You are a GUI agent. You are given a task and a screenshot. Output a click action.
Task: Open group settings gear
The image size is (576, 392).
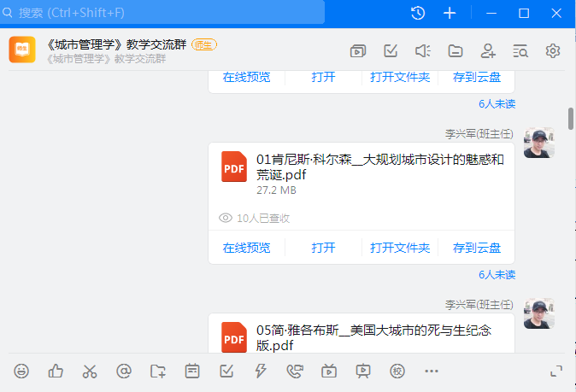click(x=553, y=50)
